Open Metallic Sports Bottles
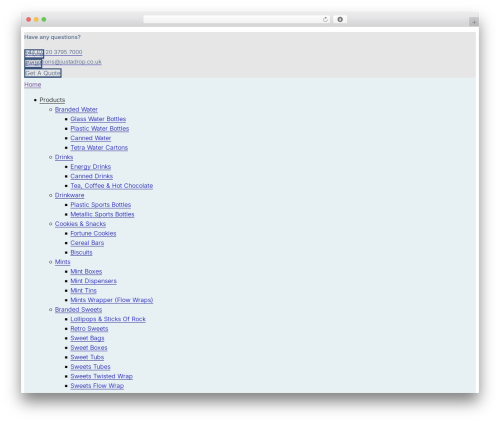The image size is (500, 423). [x=102, y=214]
